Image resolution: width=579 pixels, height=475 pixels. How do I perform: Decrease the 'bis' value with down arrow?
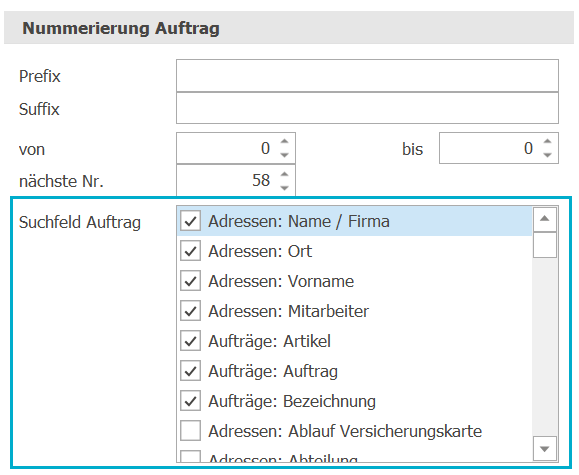pos(547,155)
